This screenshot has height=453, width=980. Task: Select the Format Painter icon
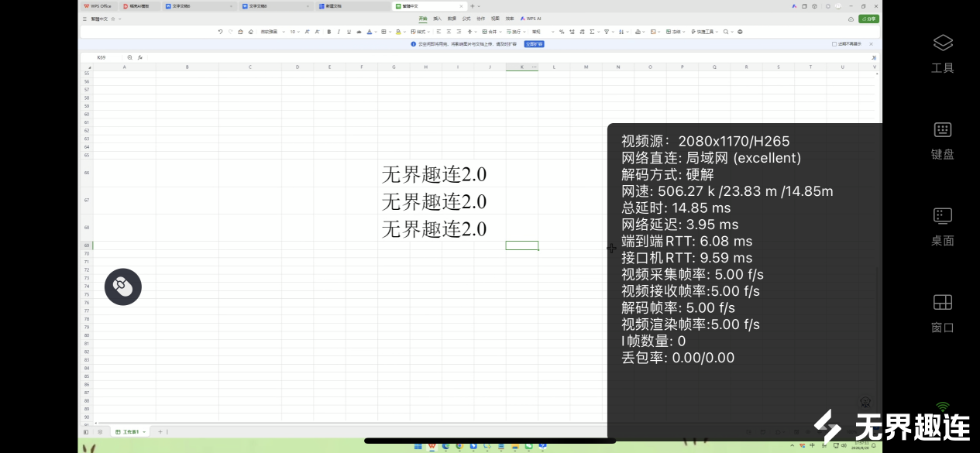[241, 32]
